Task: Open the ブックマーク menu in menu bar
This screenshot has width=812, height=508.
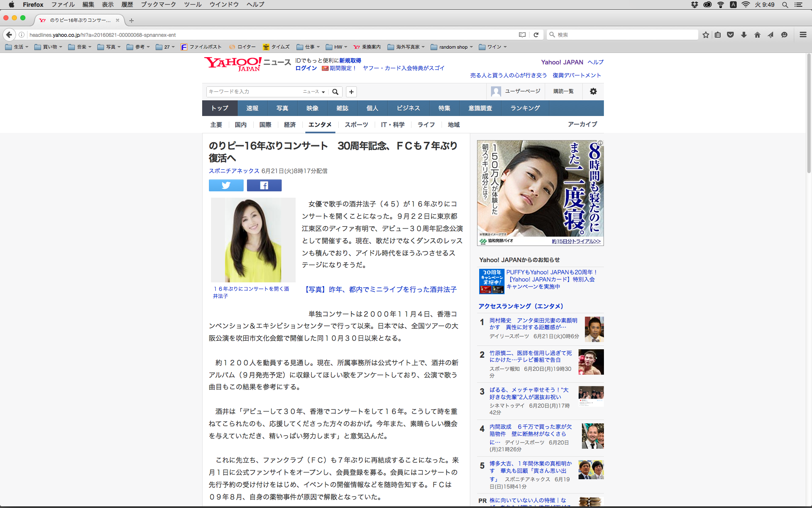Action: click(x=158, y=5)
